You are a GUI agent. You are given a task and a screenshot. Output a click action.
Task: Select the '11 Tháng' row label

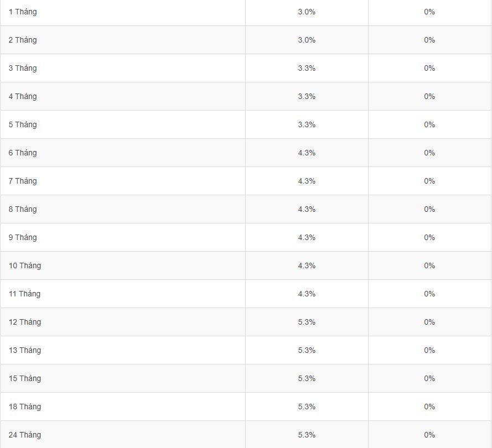(24, 294)
